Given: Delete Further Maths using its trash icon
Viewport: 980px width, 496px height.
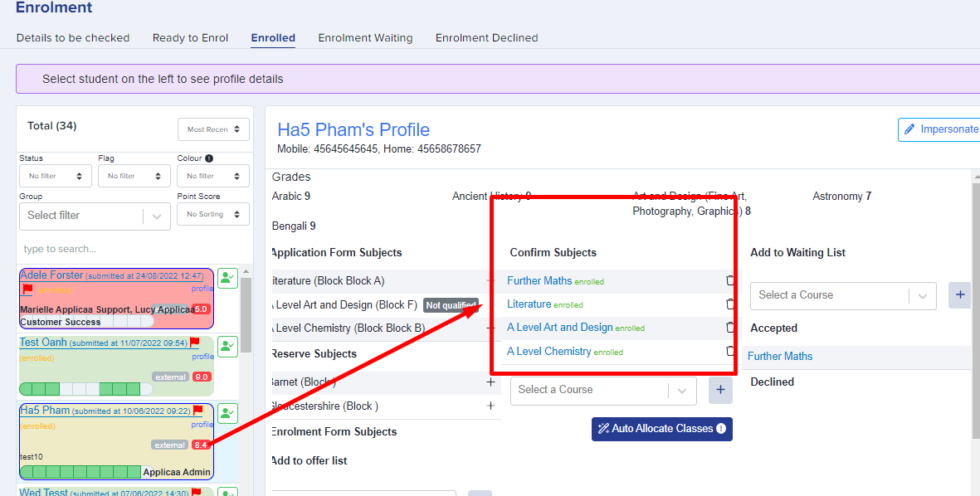Looking at the screenshot, I should pos(729,280).
